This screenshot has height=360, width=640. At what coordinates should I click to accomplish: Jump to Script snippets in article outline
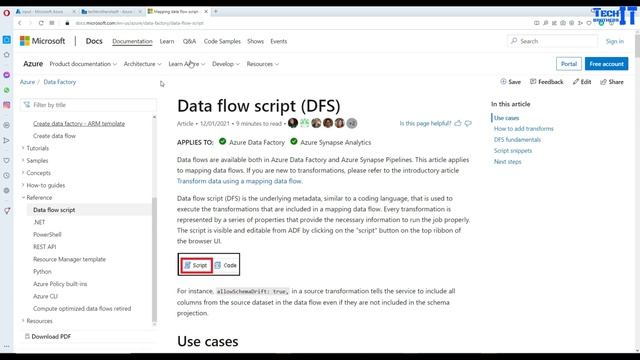(x=513, y=151)
